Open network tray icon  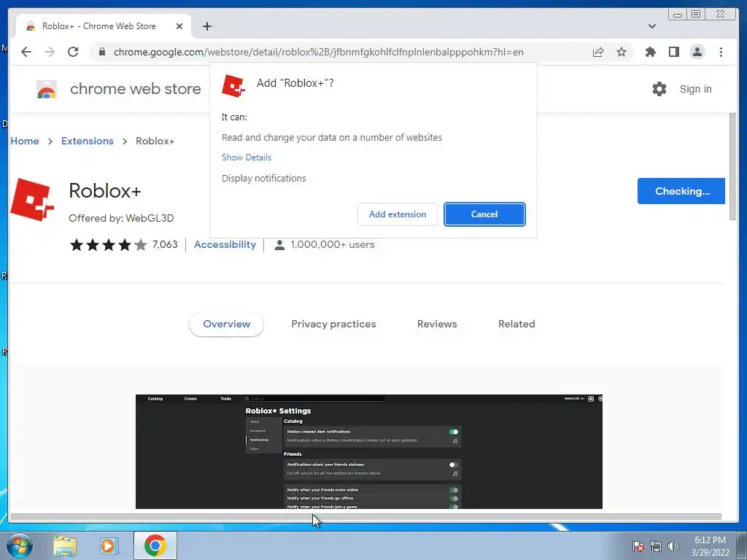pyautogui.click(x=656, y=546)
